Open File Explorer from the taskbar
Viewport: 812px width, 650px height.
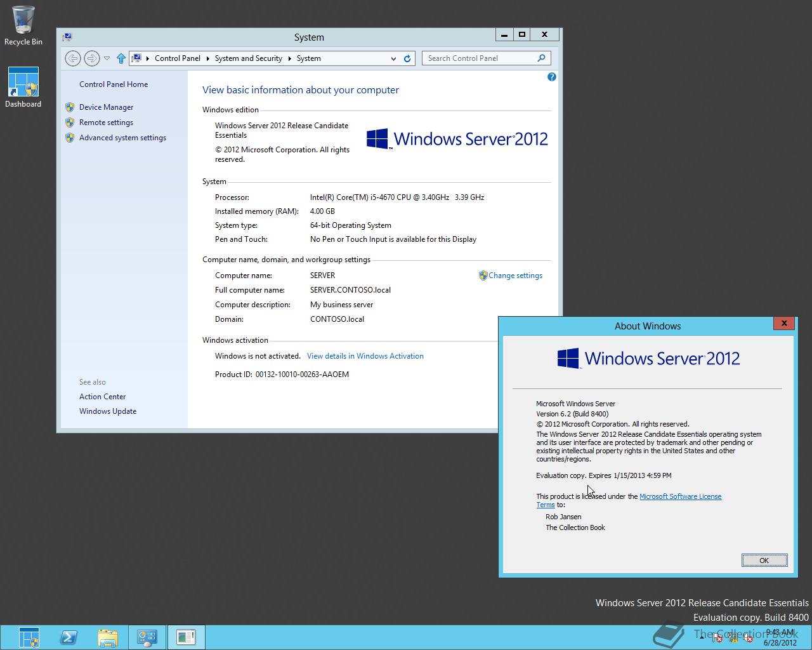click(x=108, y=637)
